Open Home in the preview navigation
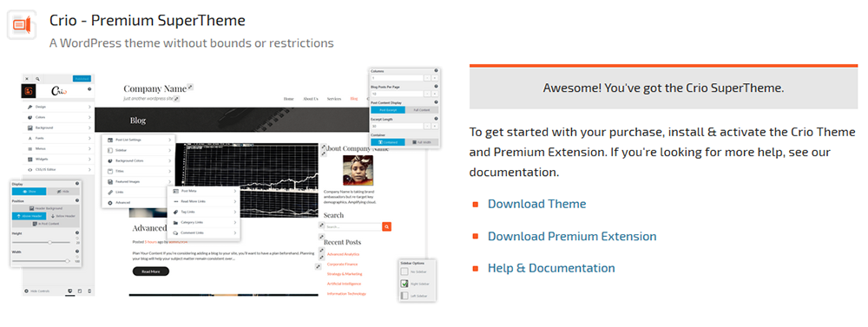 (x=288, y=99)
